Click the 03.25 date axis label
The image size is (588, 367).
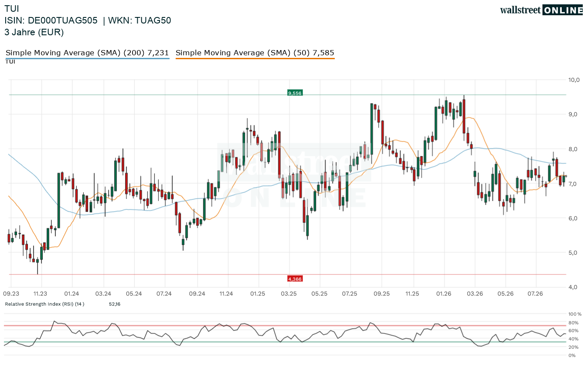coord(289,294)
